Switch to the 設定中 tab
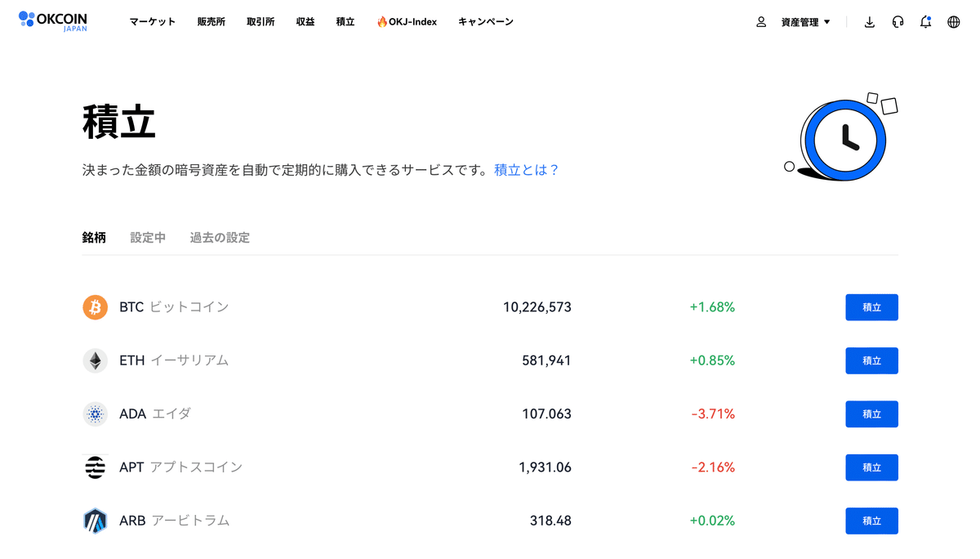The width and height of the screenshot is (980, 559). pos(148,237)
